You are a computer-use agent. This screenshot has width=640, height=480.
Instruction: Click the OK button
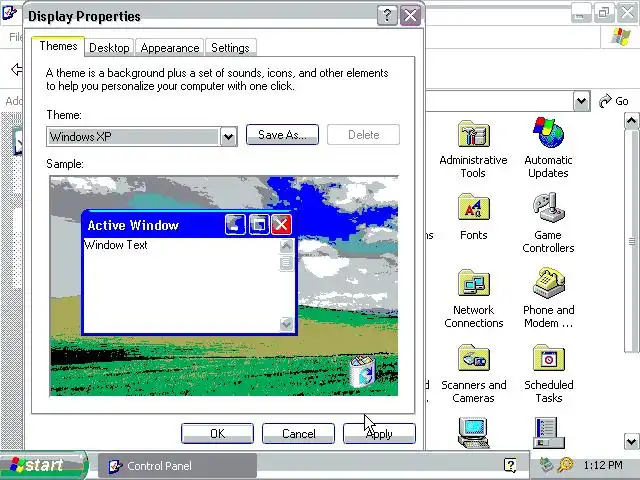[x=217, y=433]
